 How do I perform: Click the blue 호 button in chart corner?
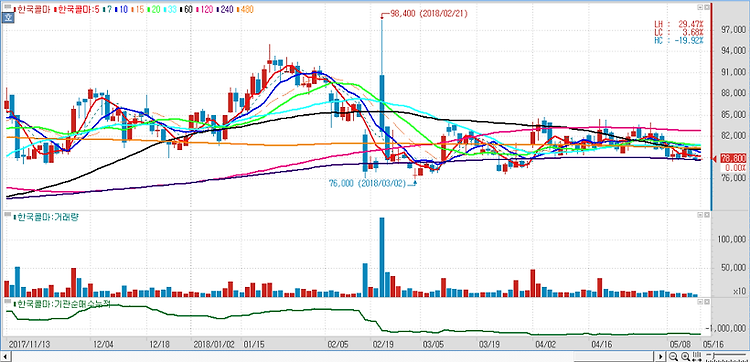click(x=7, y=19)
